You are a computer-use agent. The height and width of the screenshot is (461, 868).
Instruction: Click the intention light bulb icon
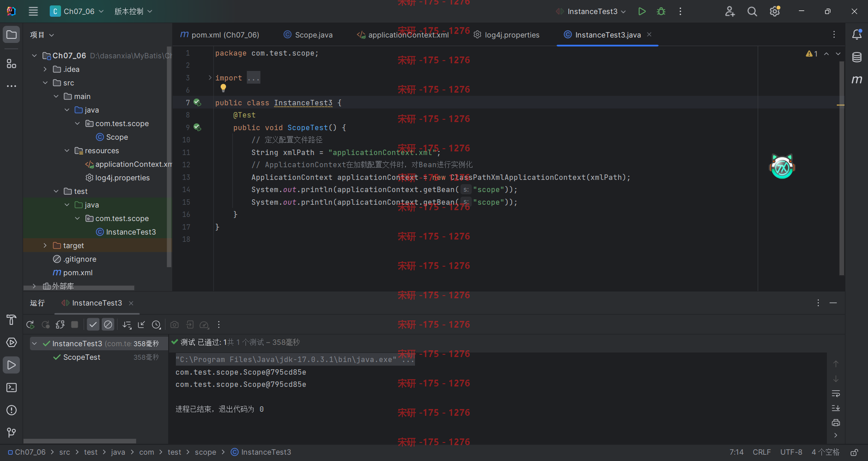(x=223, y=88)
